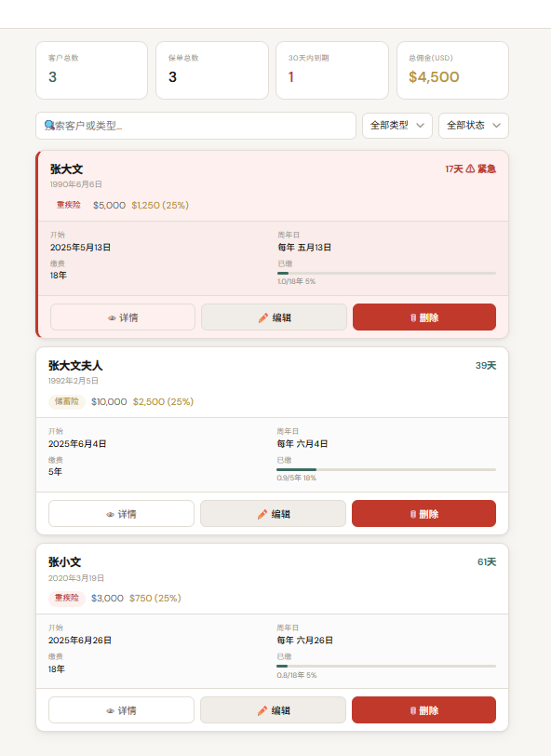Click eye icon on 张小文 详情 button
551x756 pixels.
click(x=111, y=710)
